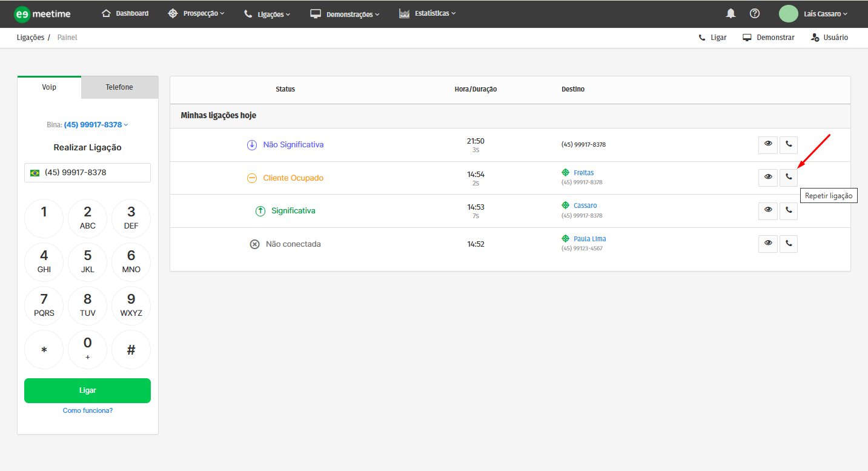Open the help question mark icon
Viewport: 868px width, 471px height.
754,13
